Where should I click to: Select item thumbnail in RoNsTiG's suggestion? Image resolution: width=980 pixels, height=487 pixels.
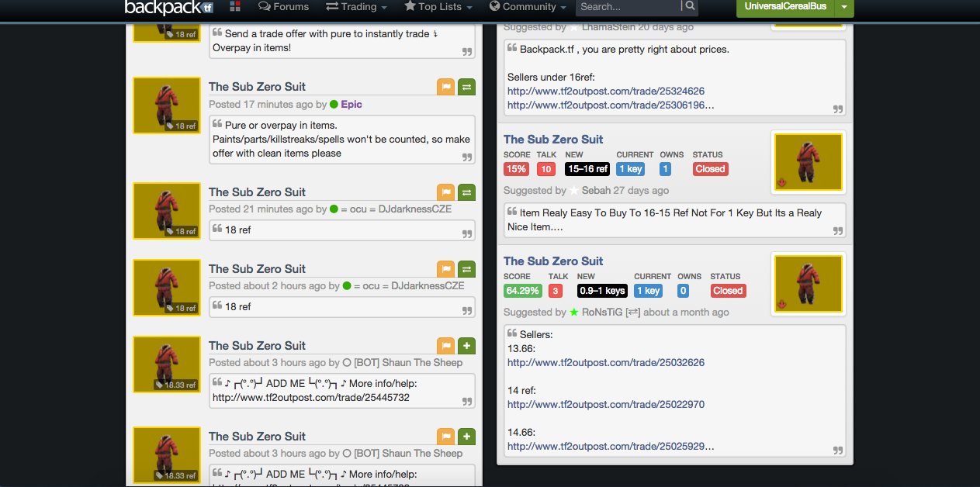click(x=809, y=284)
